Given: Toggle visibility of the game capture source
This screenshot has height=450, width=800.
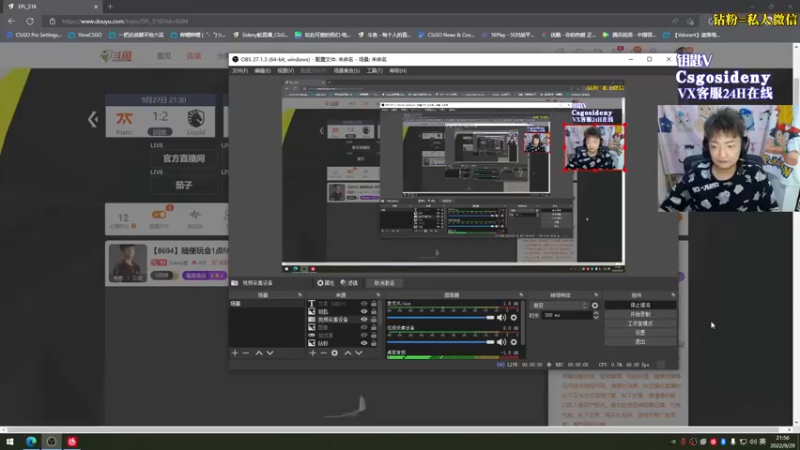Looking at the screenshot, I should click(x=364, y=335).
